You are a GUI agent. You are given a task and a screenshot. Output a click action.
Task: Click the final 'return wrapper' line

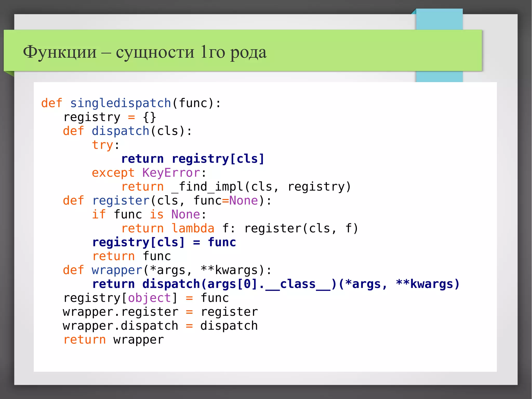coord(114,340)
